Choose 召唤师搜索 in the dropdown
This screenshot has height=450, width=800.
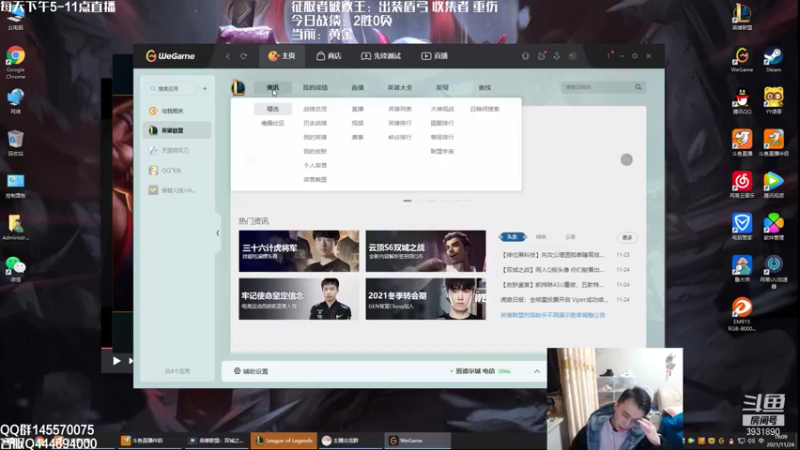(x=485, y=109)
